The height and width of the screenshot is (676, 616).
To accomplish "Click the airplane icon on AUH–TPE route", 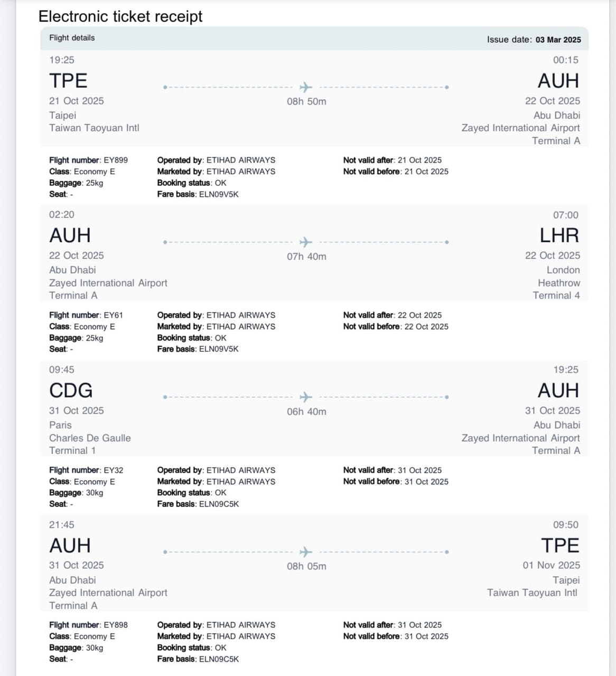I will tap(306, 552).
